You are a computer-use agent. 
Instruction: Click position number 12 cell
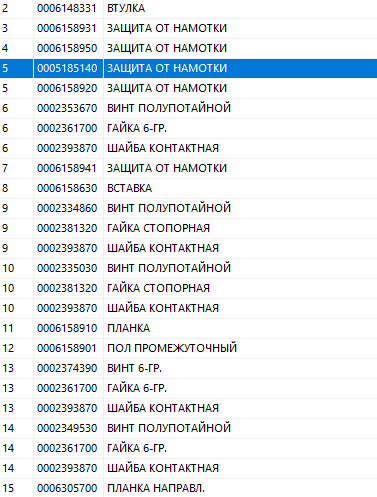16,348
